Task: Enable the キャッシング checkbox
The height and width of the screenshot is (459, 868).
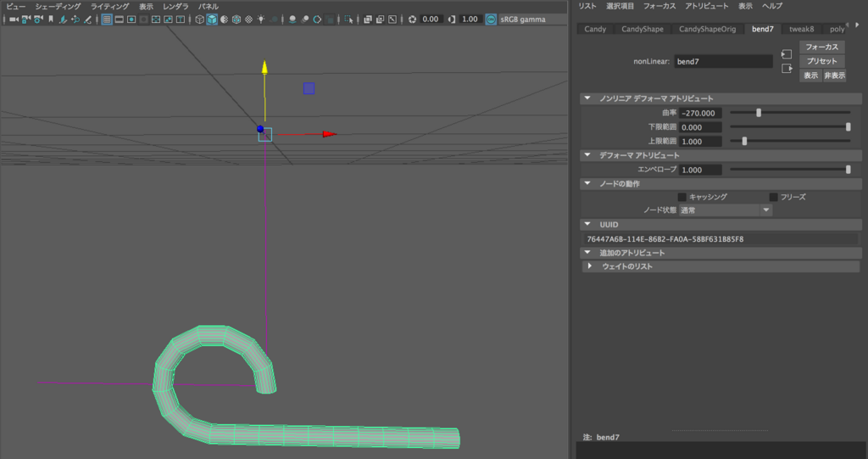Action: tap(682, 197)
